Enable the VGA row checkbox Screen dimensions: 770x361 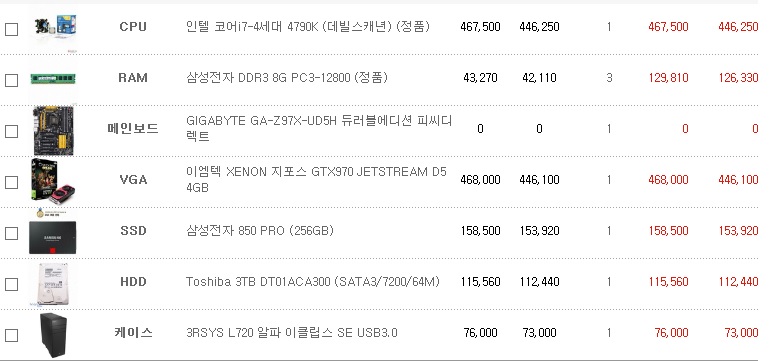click(11, 182)
